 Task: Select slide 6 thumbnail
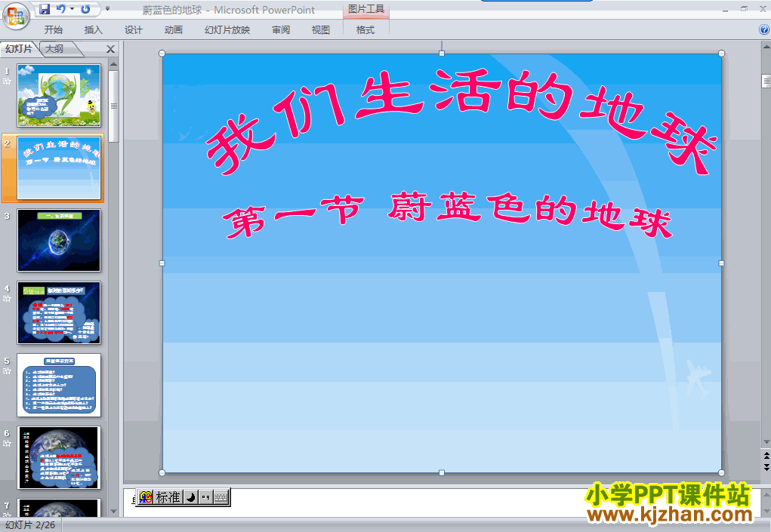(59, 458)
